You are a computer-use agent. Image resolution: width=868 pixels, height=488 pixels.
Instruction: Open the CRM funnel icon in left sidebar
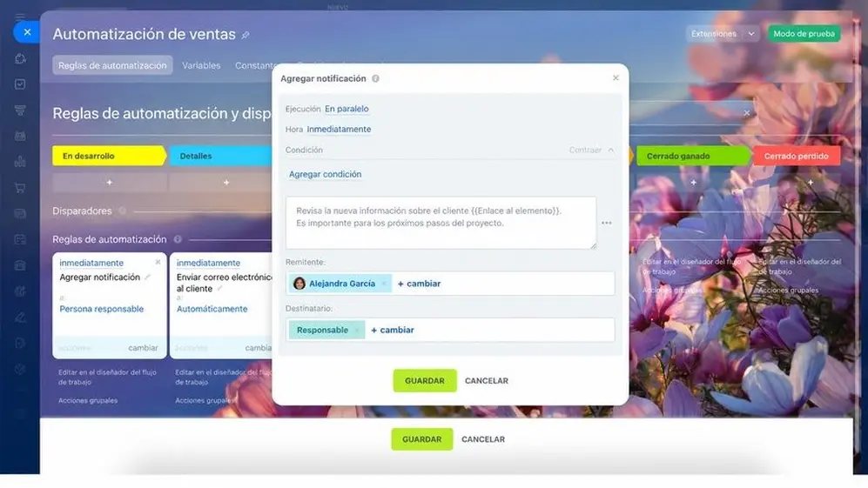[20, 110]
